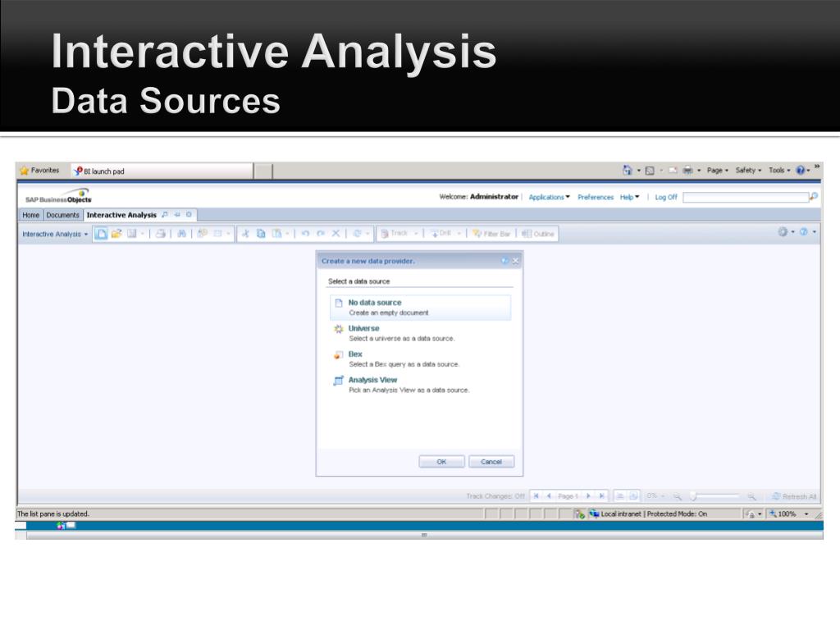Click the Refresh icon in the toolbar
This screenshot has width=840, height=630.
pyautogui.click(x=358, y=234)
